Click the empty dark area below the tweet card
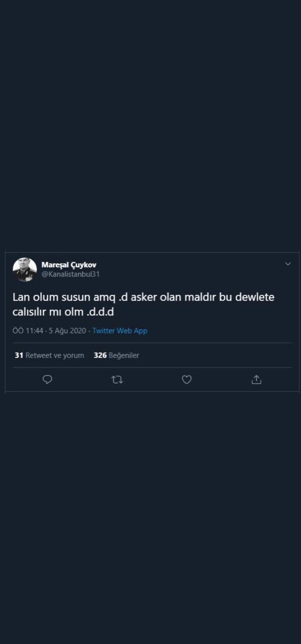The width and height of the screenshot is (301, 644). 150,515
